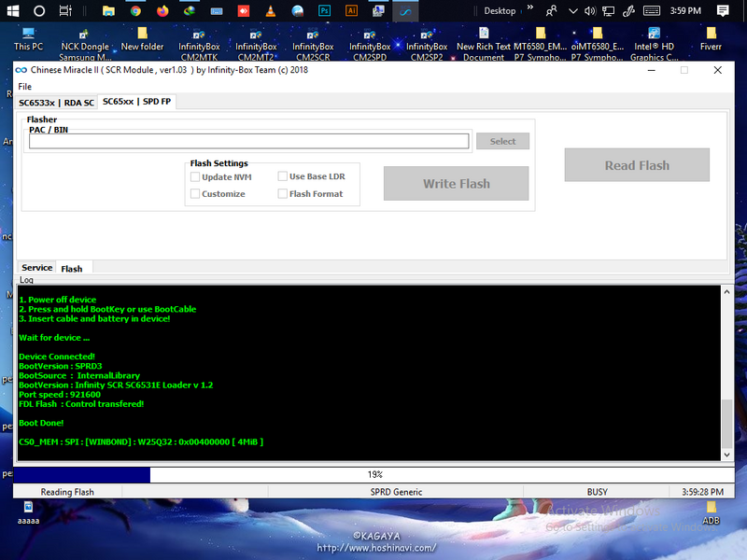Click the log scrollbar down arrow
This screenshot has height=560, width=747.
726,455
